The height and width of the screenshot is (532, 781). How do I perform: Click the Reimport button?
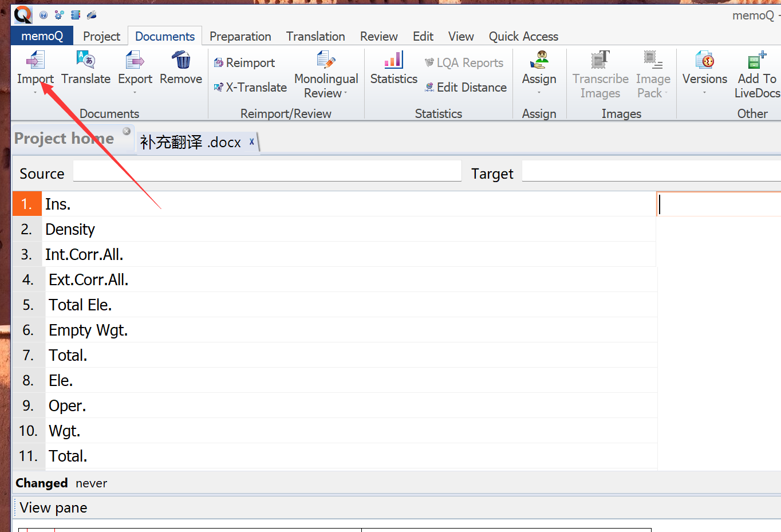tap(244, 63)
